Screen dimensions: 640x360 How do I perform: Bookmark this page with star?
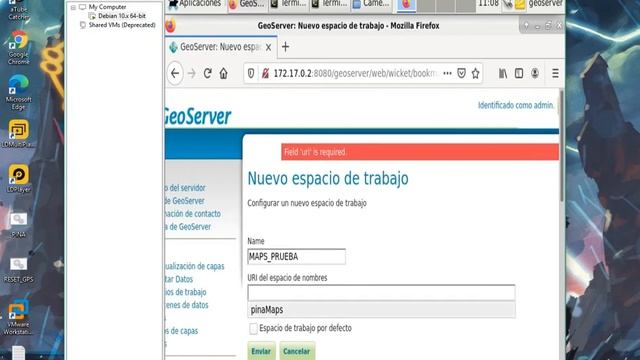pyautogui.click(x=475, y=73)
